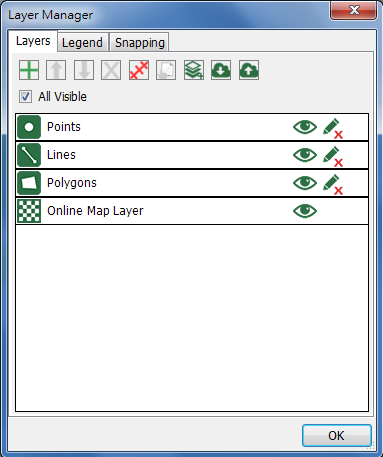The height and width of the screenshot is (457, 383).
Task: Toggle the All Visible checkbox
Action: pos(26,97)
